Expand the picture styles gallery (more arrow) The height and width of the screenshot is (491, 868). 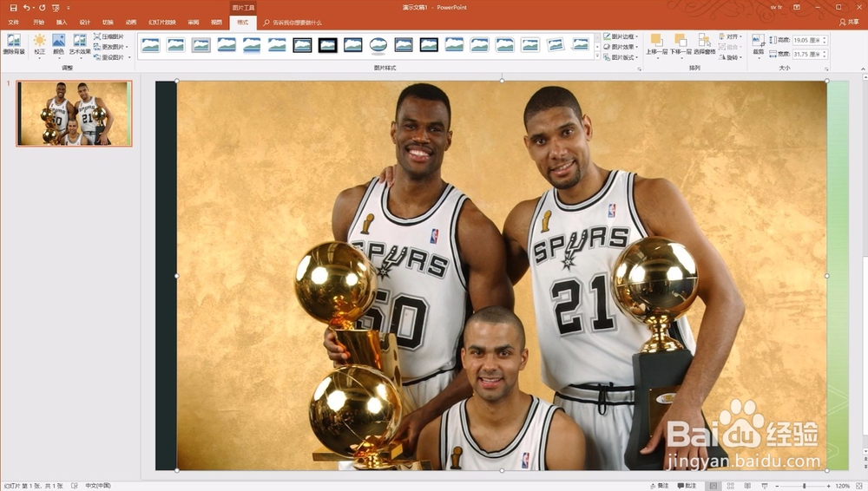597,56
